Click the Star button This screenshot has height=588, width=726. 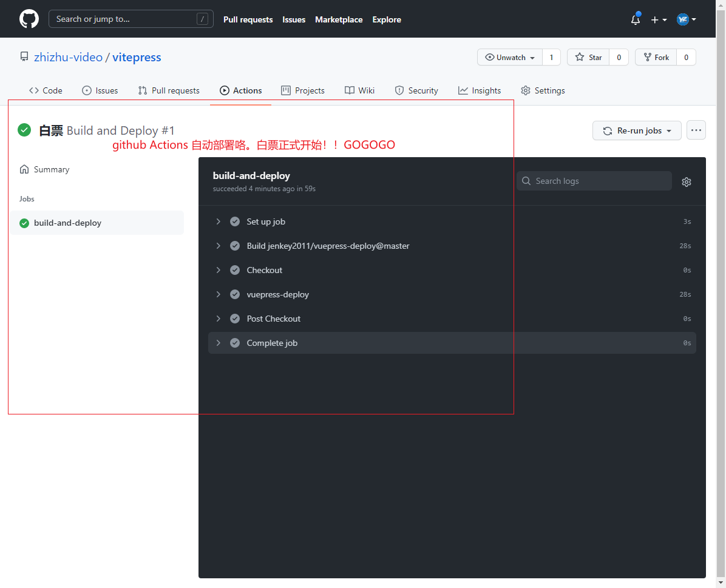click(588, 58)
